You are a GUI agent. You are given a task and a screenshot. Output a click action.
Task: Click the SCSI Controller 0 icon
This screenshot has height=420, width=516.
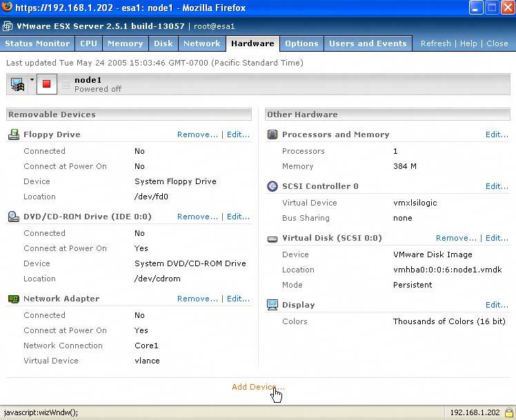tap(272, 186)
